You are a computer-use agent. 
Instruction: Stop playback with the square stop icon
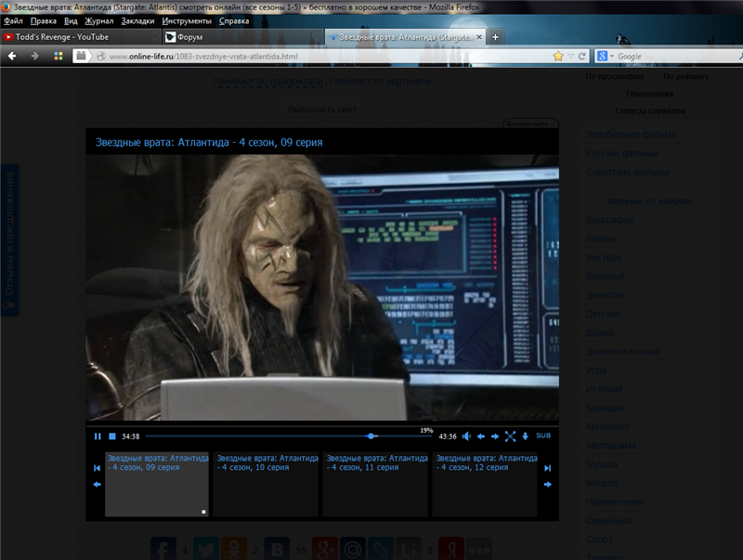click(112, 436)
